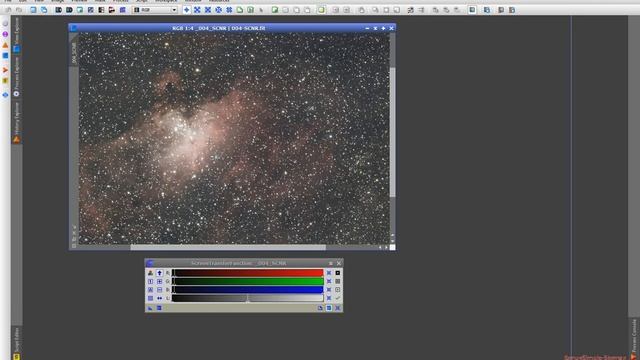The height and width of the screenshot is (360, 640).
Task: Click the last icon on the main toolbar
Action: (x=512, y=10)
